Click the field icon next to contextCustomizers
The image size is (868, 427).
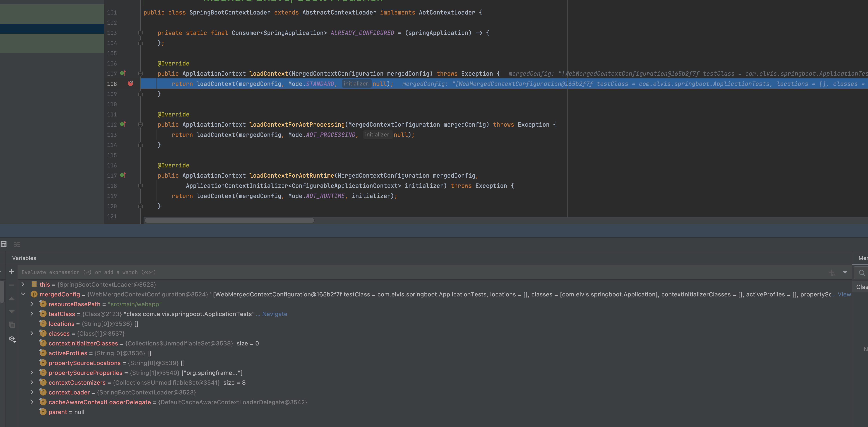(x=43, y=382)
